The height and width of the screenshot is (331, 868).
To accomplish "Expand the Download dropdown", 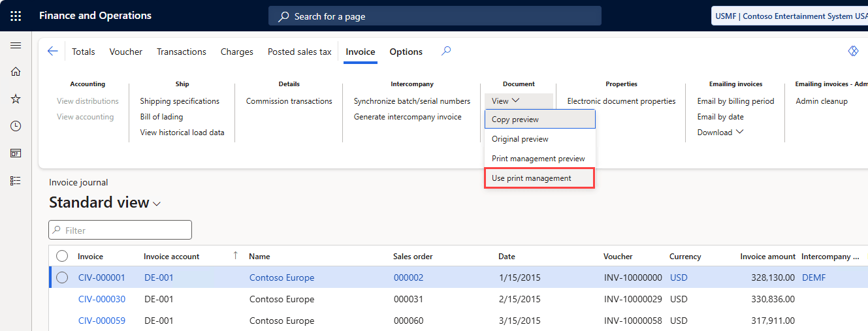I will (x=720, y=133).
